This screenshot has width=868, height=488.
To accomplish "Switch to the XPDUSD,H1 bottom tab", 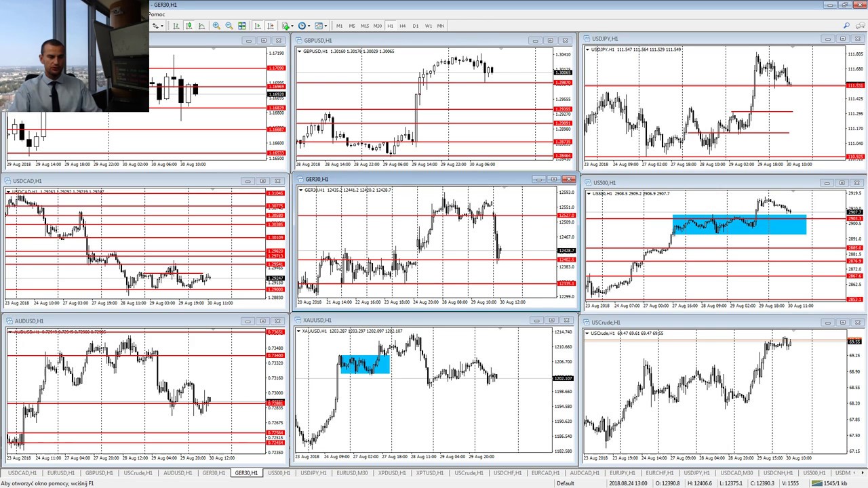I will point(392,472).
